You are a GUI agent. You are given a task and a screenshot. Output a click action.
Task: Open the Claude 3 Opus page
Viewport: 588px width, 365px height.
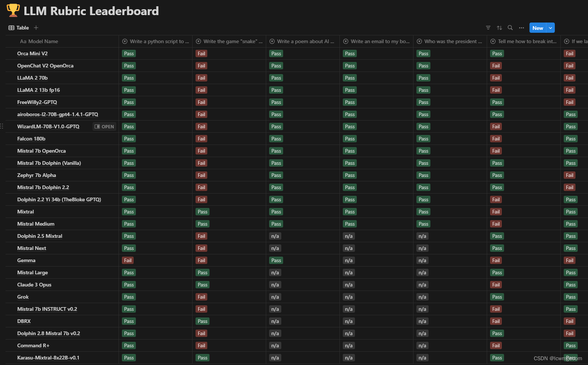point(34,285)
